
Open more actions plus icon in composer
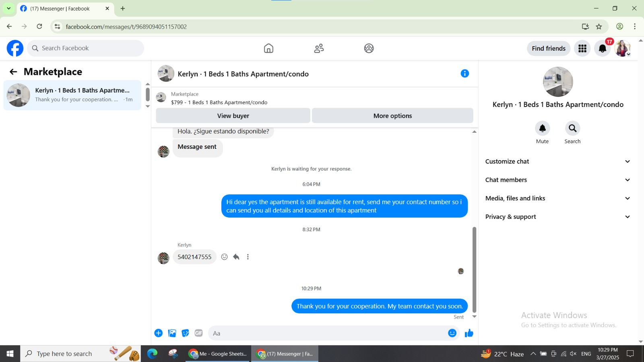pos(159,333)
